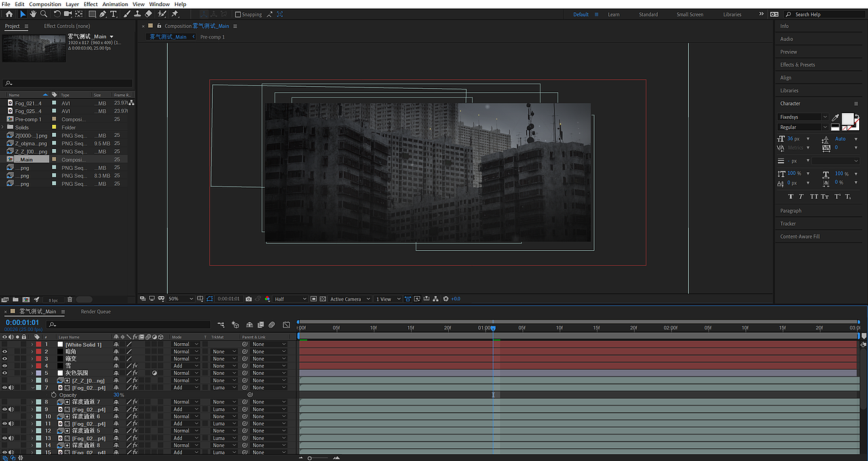Switch to the Small Screen workspace
Image resolution: width=868 pixels, height=461 pixels.
[x=690, y=14]
